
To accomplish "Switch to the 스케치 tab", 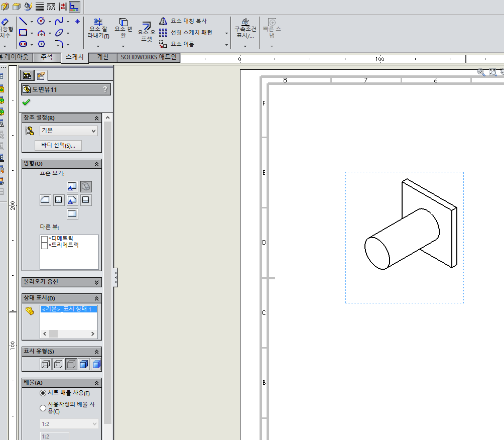I will 75,57.
